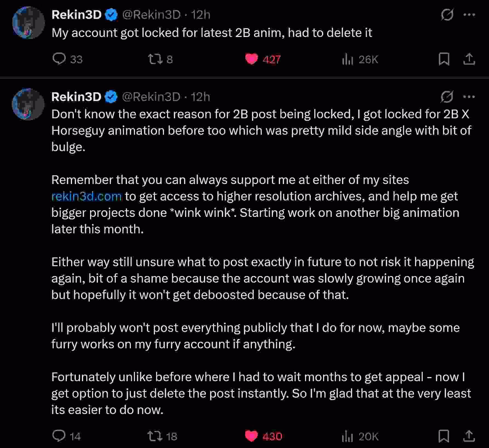Unlike the second post with 430 likes

pos(251,436)
